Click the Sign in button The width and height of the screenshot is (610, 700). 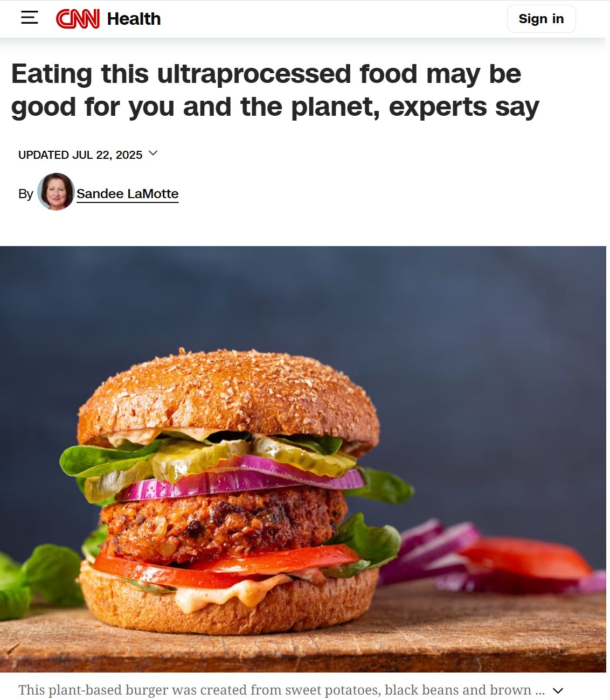541,19
